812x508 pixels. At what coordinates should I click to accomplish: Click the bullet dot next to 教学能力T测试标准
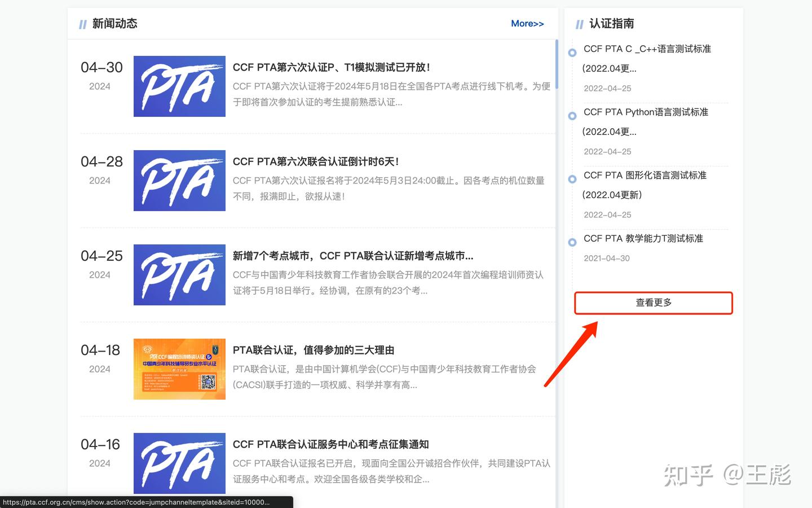[x=572, y=242]
